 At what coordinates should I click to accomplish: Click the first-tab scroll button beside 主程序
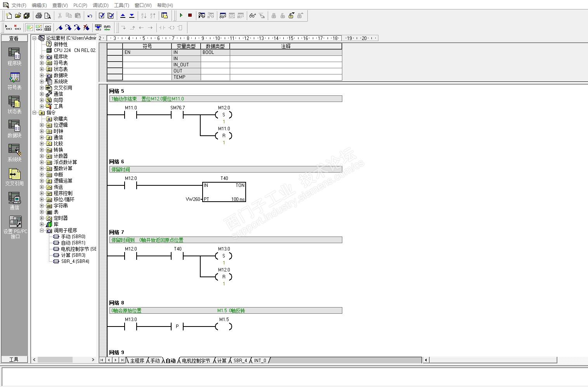102,360
